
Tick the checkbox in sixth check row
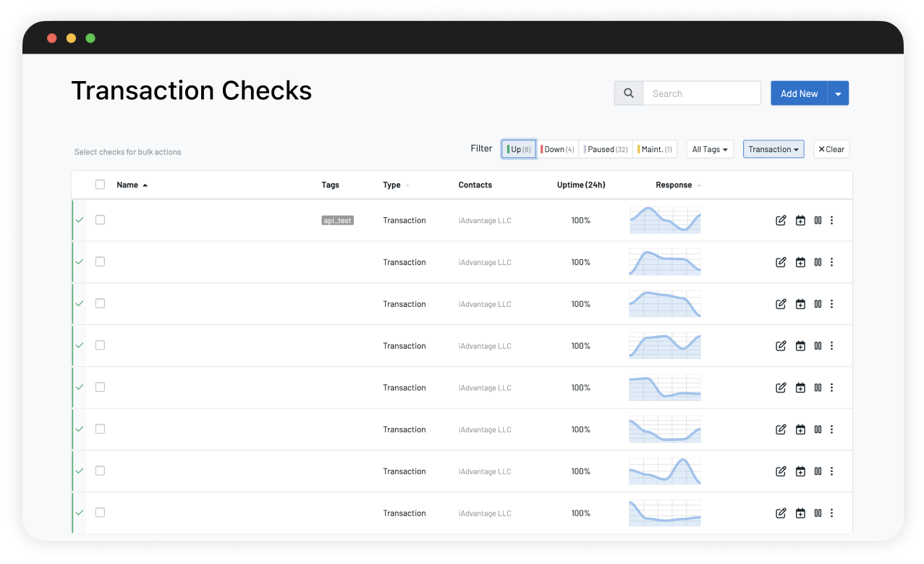[100, 429]
